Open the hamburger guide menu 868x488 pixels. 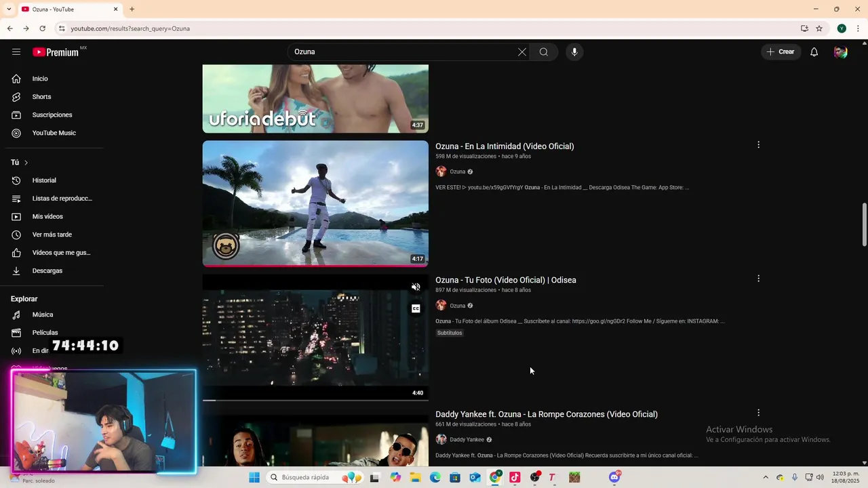point(16,52)
